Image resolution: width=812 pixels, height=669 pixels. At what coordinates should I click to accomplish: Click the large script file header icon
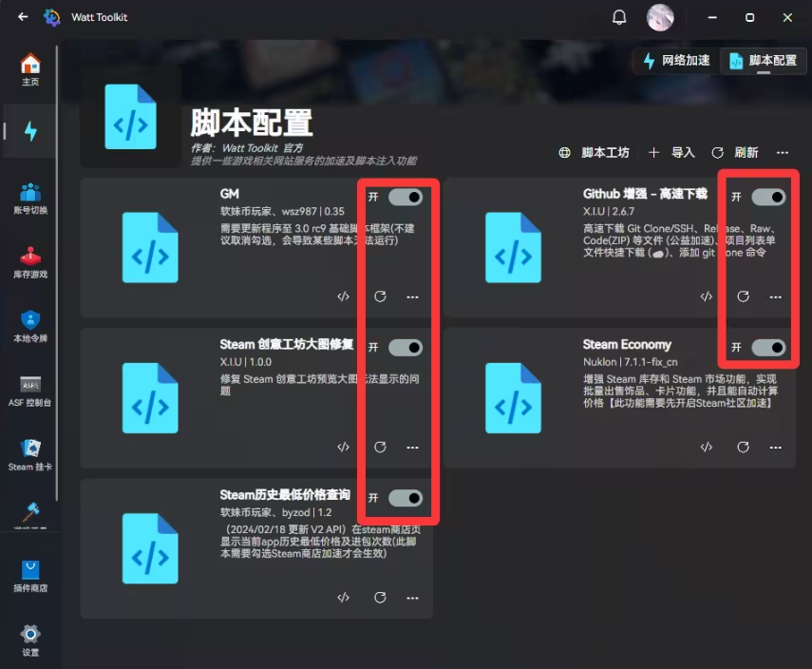click(x=130, y=117)
